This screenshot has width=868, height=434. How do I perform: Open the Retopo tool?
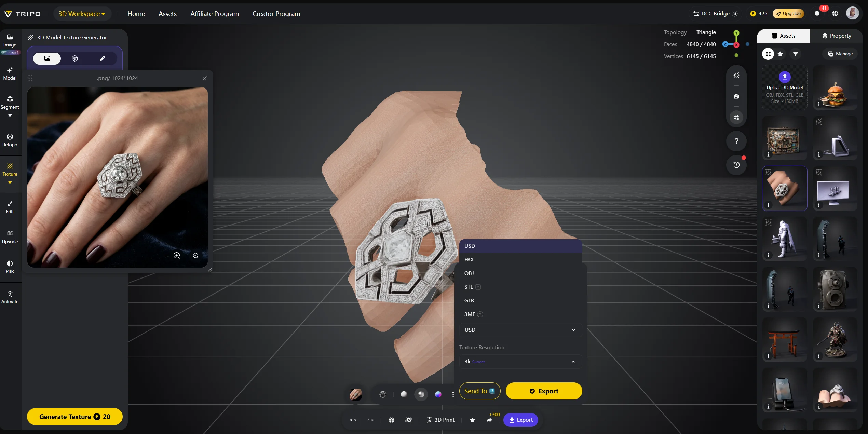(10, 140)
